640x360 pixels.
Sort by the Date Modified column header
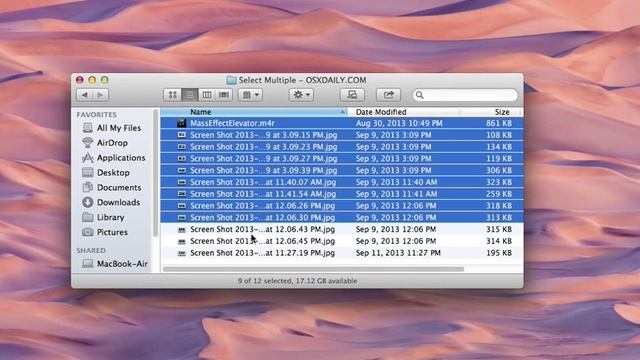pos(403,112)
